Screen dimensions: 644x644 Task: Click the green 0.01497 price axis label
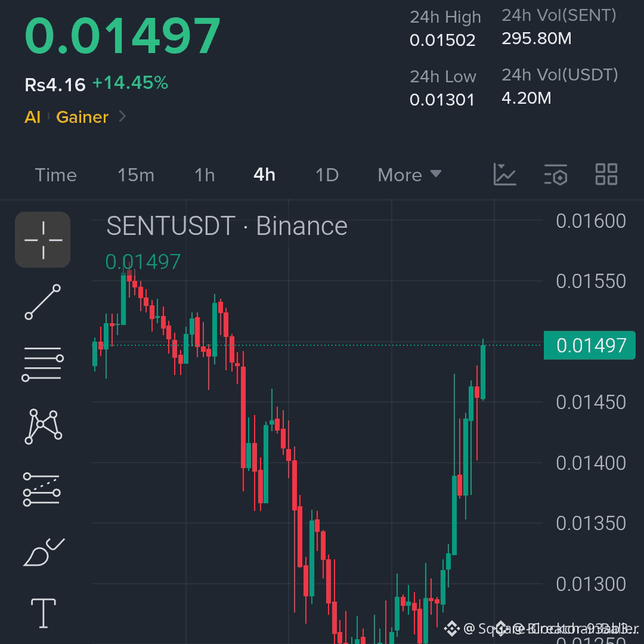[590, 345]
